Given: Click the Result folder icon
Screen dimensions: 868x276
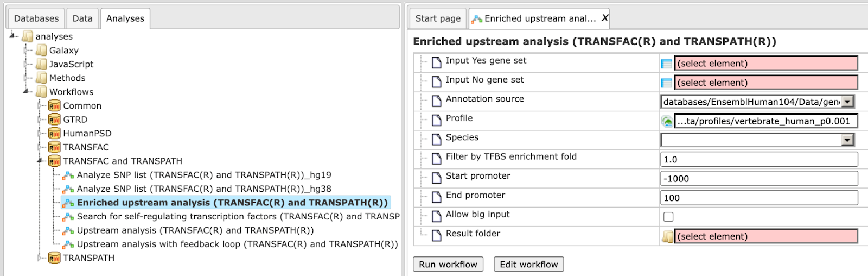Looking at the screenshot, I should point(668,236).
